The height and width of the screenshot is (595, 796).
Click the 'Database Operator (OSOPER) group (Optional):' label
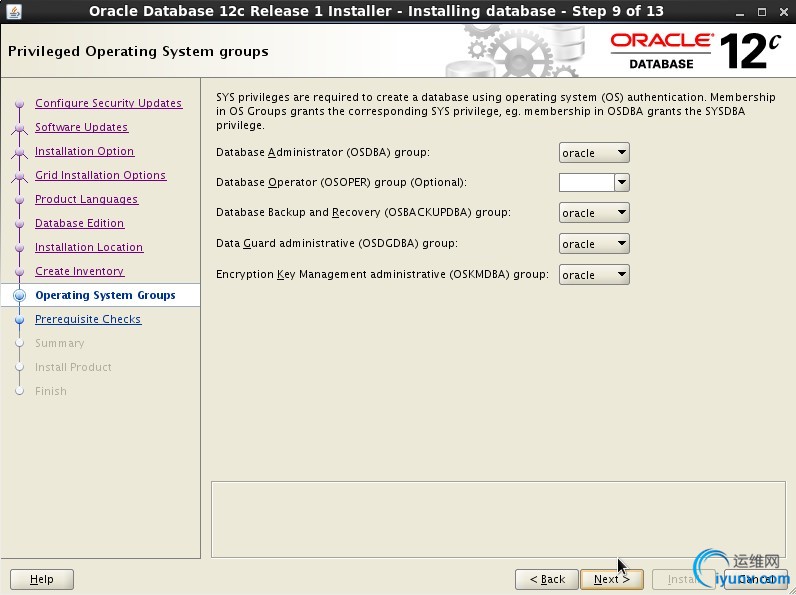coord(341,182)
